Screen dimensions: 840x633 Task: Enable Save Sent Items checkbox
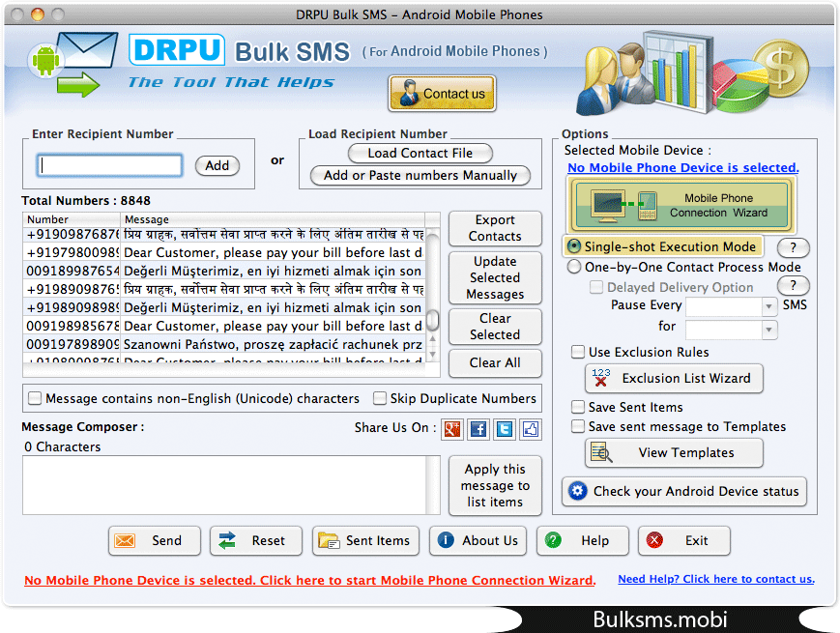click(x=577, y=407)
